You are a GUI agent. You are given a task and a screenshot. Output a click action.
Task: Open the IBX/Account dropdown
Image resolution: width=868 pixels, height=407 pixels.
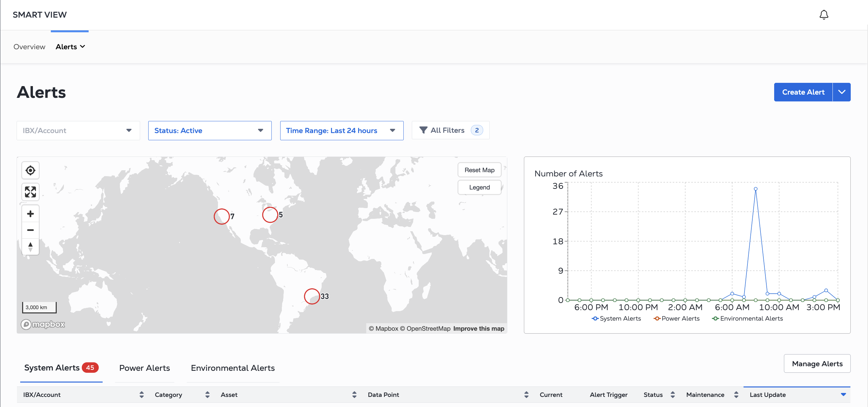(78, 130)
